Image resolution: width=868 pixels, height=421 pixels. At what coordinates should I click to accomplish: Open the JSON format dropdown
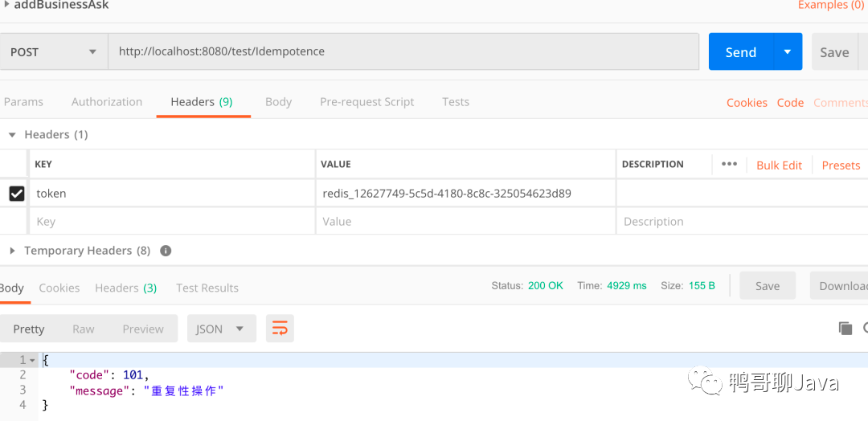coord(222,329)
